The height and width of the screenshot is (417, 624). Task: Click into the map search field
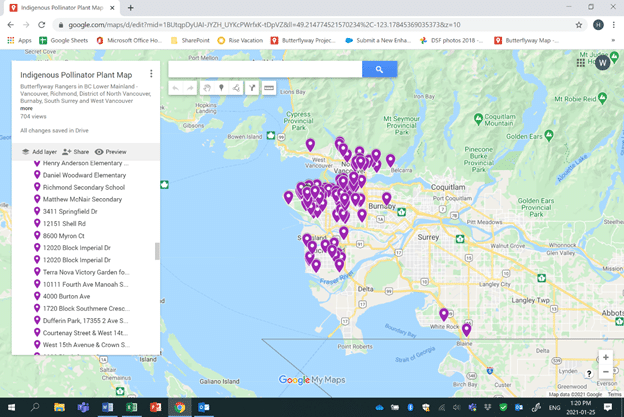point(265,69)
